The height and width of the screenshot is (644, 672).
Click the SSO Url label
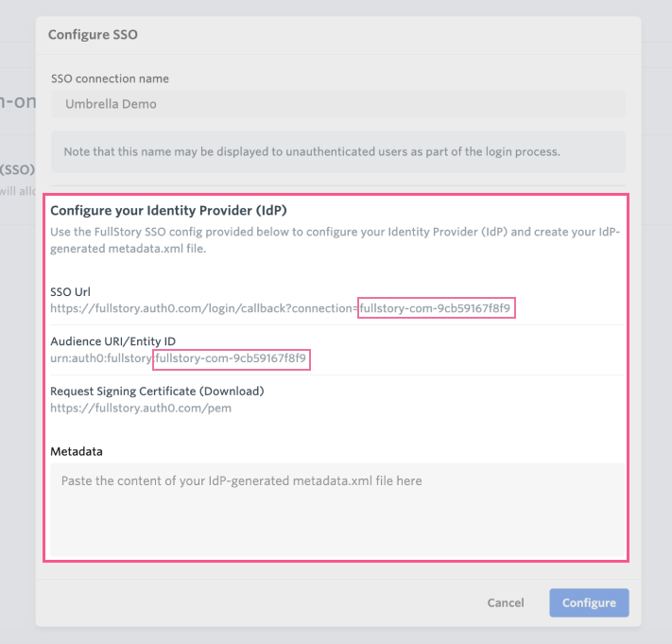(x=70, y=291)
